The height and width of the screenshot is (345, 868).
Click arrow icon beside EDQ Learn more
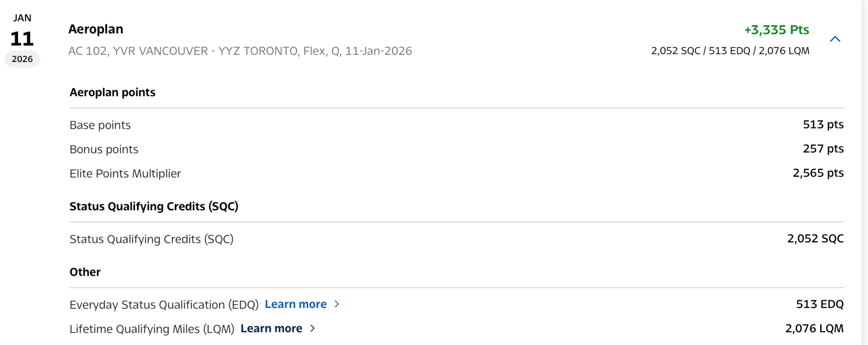337,304
